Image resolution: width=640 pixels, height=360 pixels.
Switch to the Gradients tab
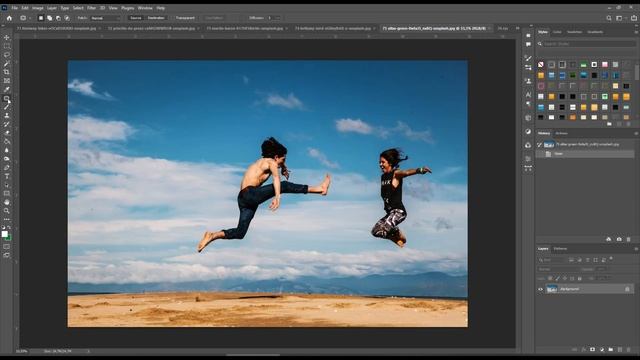click(x=595, y=32)
